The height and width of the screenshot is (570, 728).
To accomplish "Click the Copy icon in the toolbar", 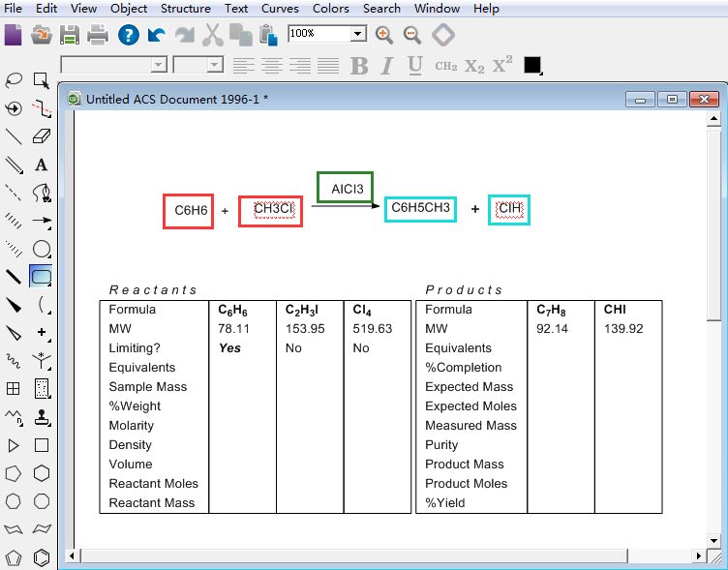I will 241,35.
